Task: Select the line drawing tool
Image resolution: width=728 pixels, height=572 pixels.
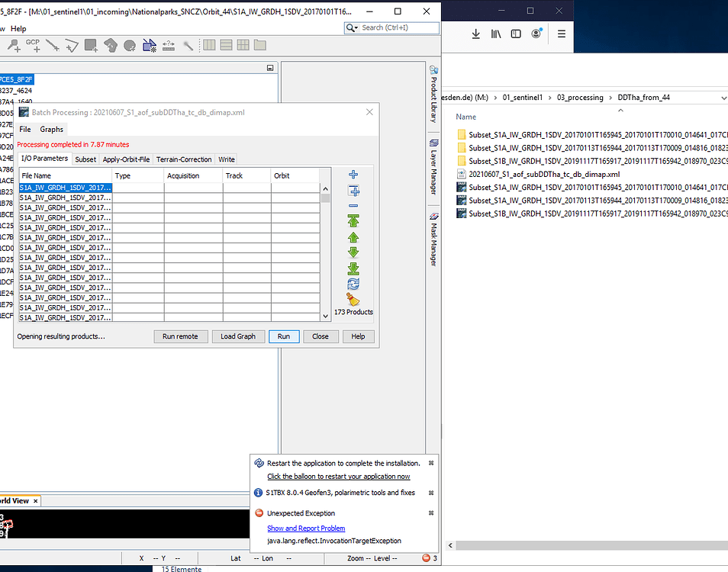Action: (52, 44)
